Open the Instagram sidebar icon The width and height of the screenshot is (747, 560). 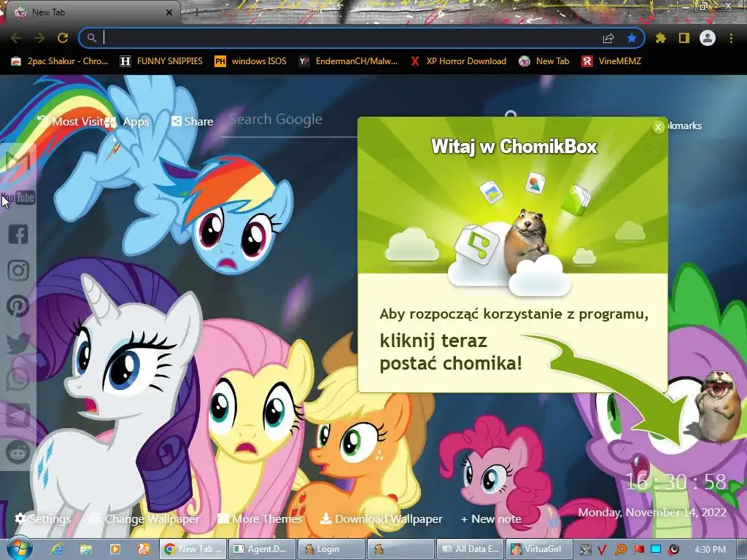[x=18, y=270]
